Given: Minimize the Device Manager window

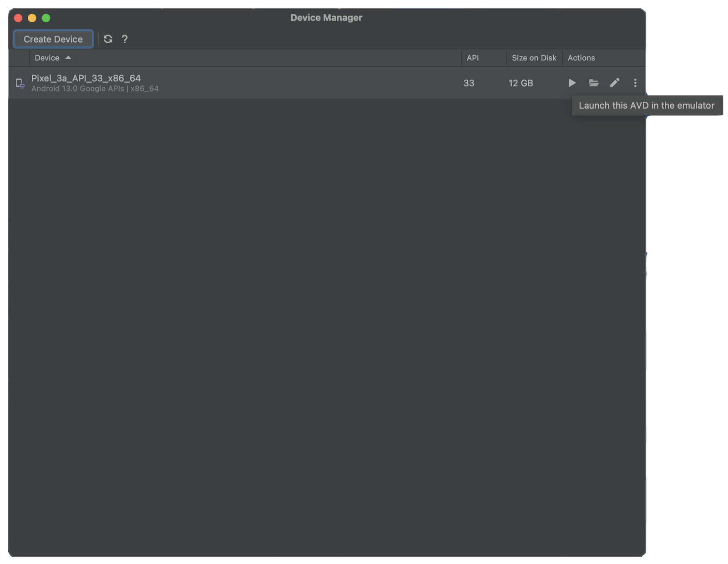Looking at the screenshot, I should click(32, 18).
